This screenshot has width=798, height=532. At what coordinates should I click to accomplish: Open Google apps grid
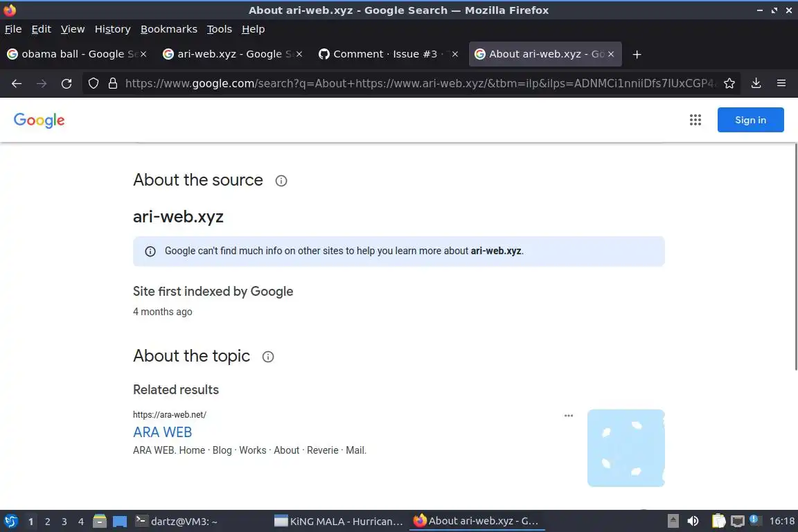click(695, 120)
